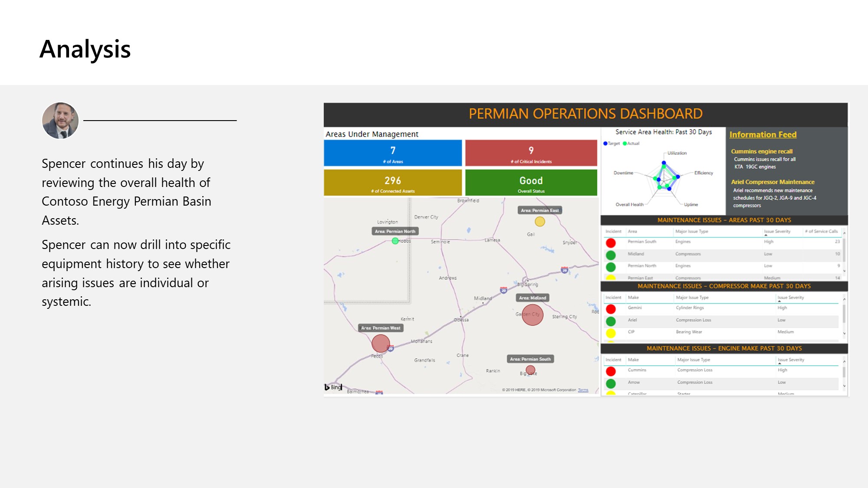Click the Terms link on the map

tap(583, 390)
